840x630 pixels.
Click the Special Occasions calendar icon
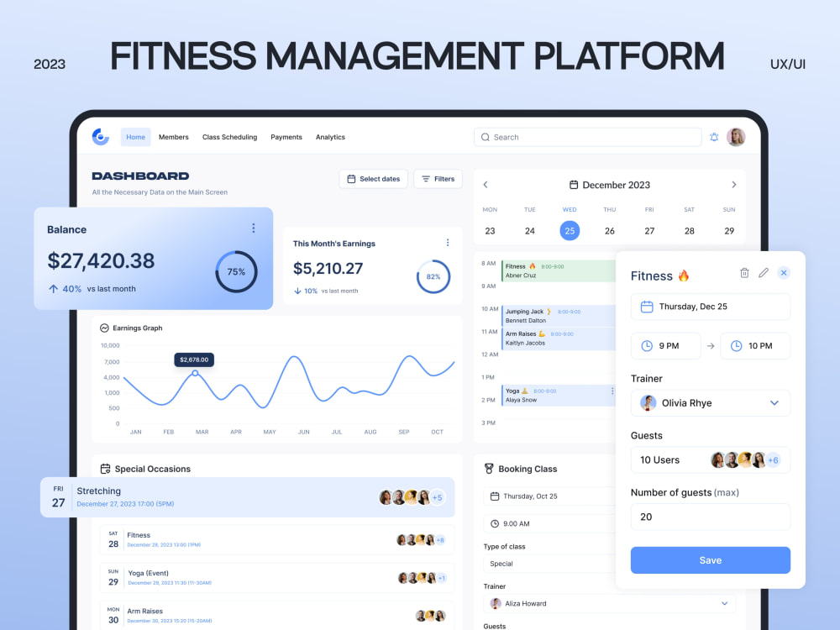106,469
